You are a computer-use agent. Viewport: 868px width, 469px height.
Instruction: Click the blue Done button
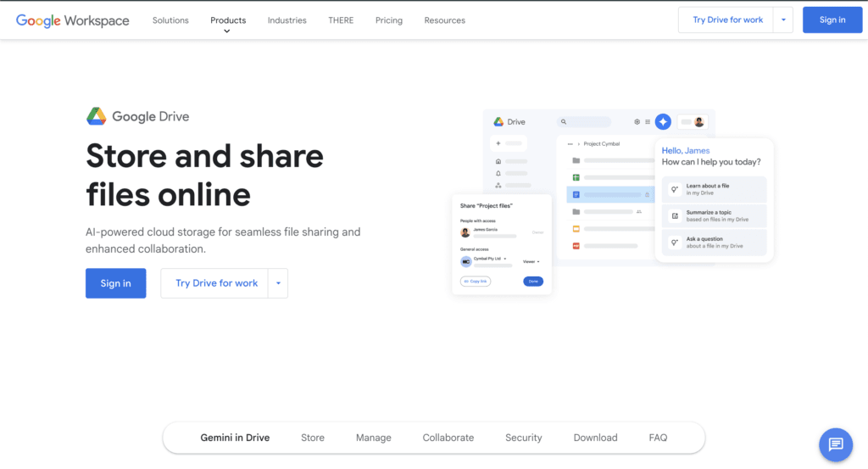point(533,282)
